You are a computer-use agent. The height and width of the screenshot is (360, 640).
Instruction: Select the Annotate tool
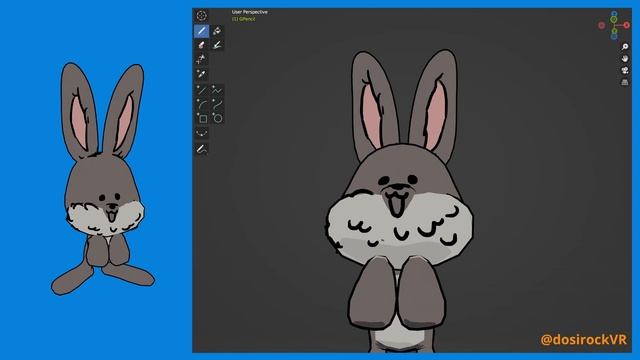(x=201, y=149)
